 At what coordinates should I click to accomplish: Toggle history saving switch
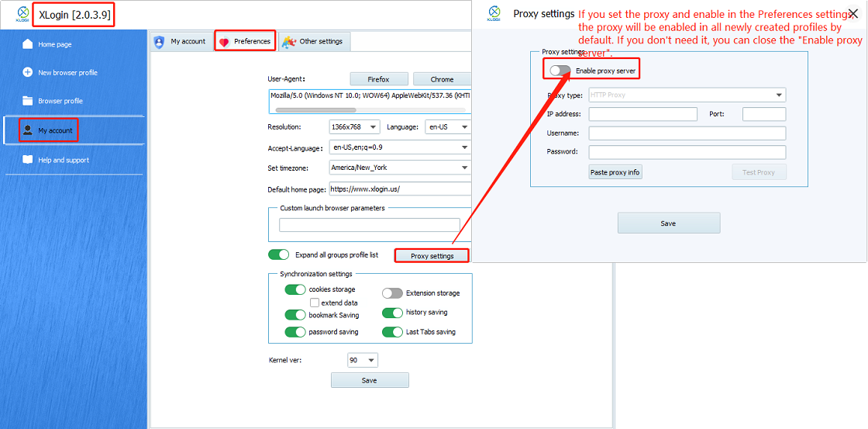[x=392, y=313]
